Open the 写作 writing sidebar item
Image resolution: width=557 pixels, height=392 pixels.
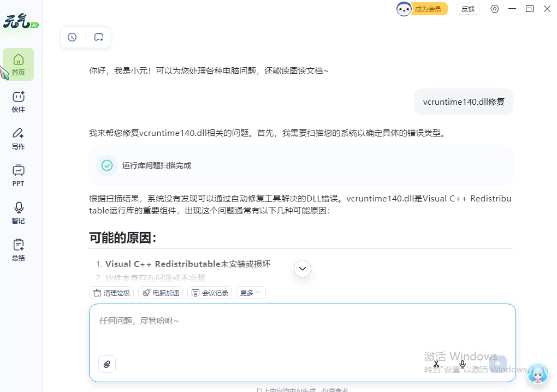tap(19, 139)
